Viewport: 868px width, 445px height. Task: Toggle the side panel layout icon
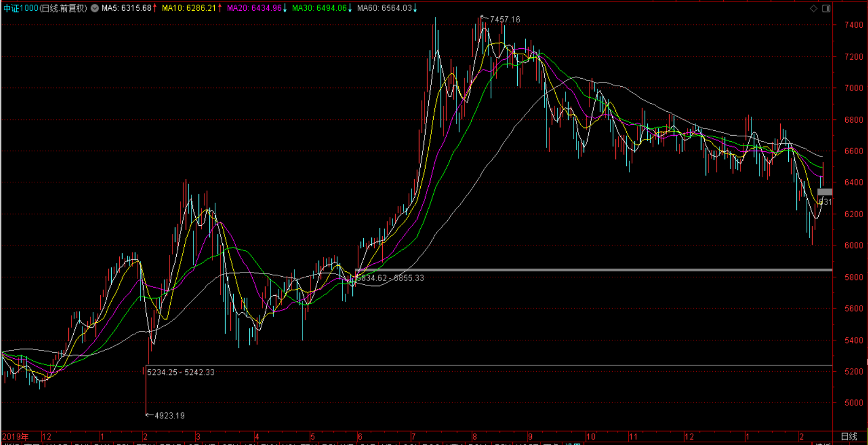click(826, 8)
